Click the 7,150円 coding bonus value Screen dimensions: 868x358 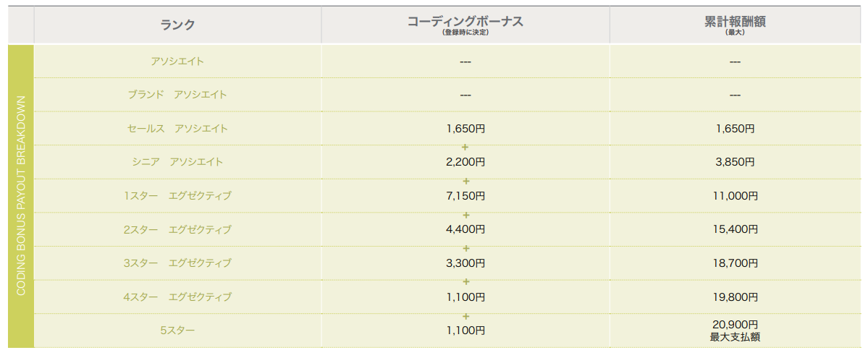pos(465,196)
